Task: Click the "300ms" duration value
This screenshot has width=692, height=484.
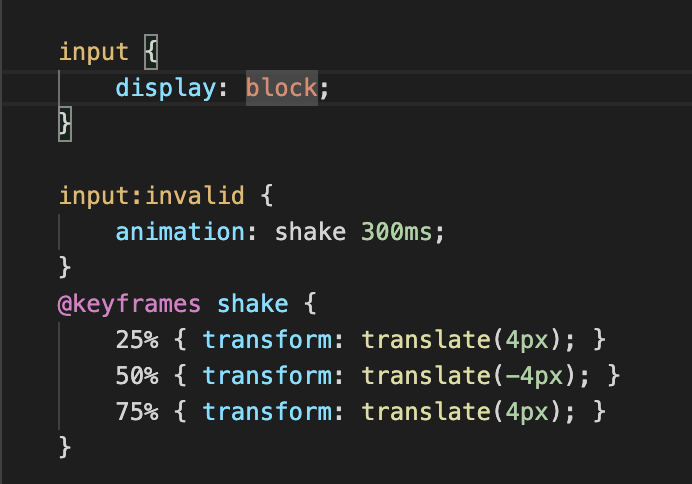Action: 397,232
